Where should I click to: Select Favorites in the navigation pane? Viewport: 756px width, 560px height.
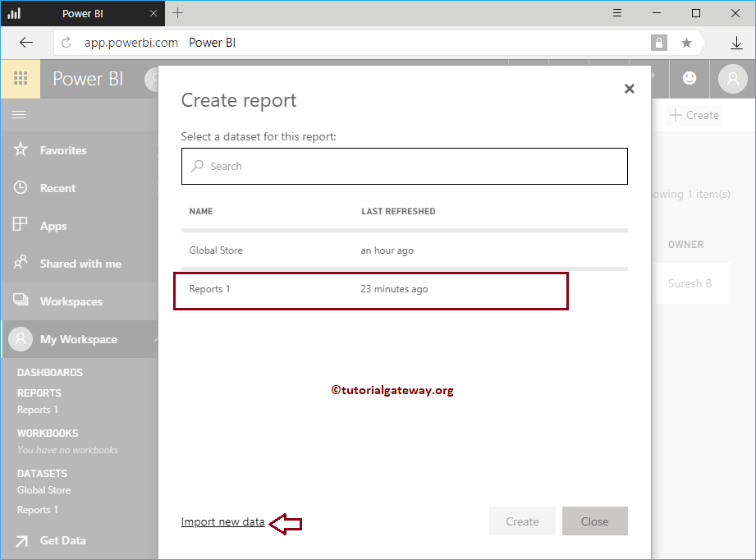[66, 149]
